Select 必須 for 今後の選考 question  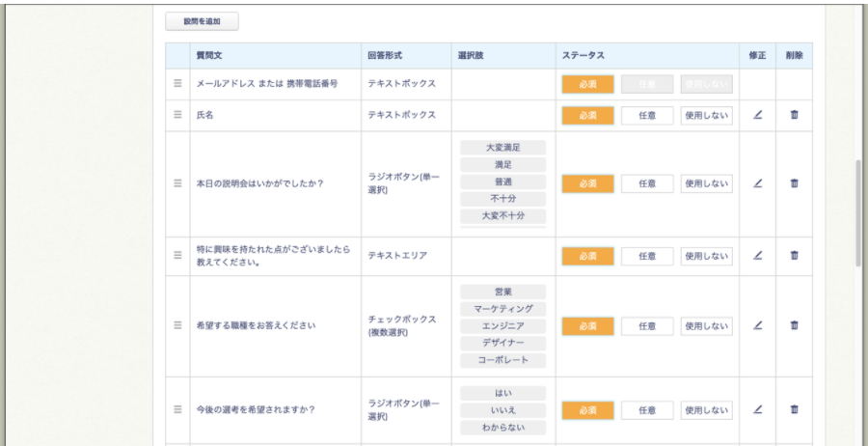(x=587, y=409)
